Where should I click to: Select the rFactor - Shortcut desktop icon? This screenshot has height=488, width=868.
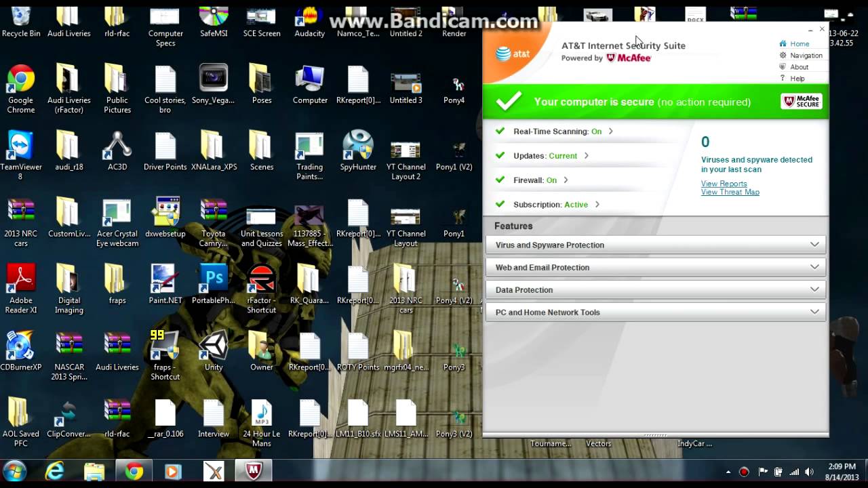[x=262, y=289]
